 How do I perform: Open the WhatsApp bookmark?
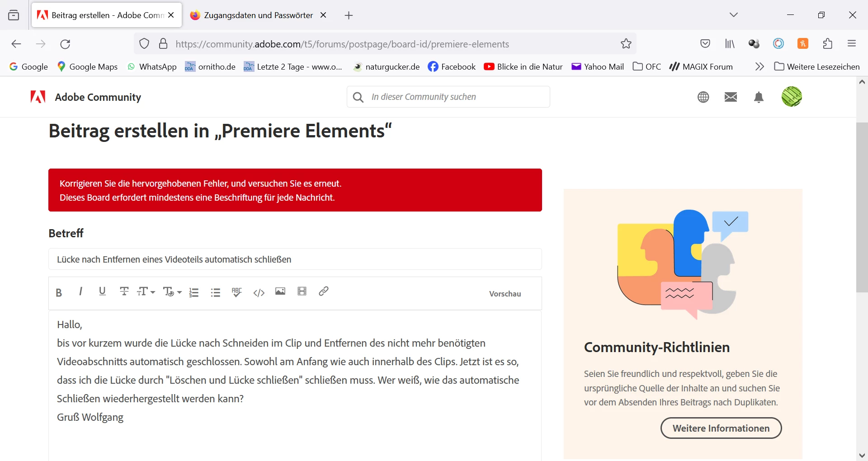(x=152, y=67)
